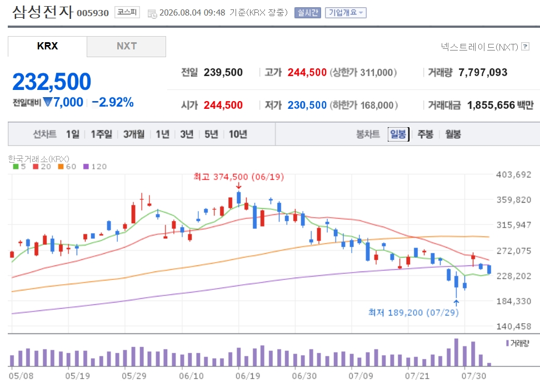This screenshot has height=392, width=540.
Task: Click the 코스피 market badge
Action: (x=127, y=12)
